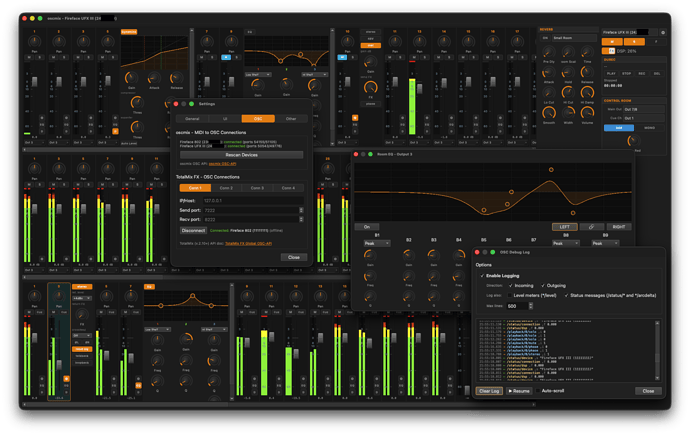Click the Rescan Devices button

(241, 155)
